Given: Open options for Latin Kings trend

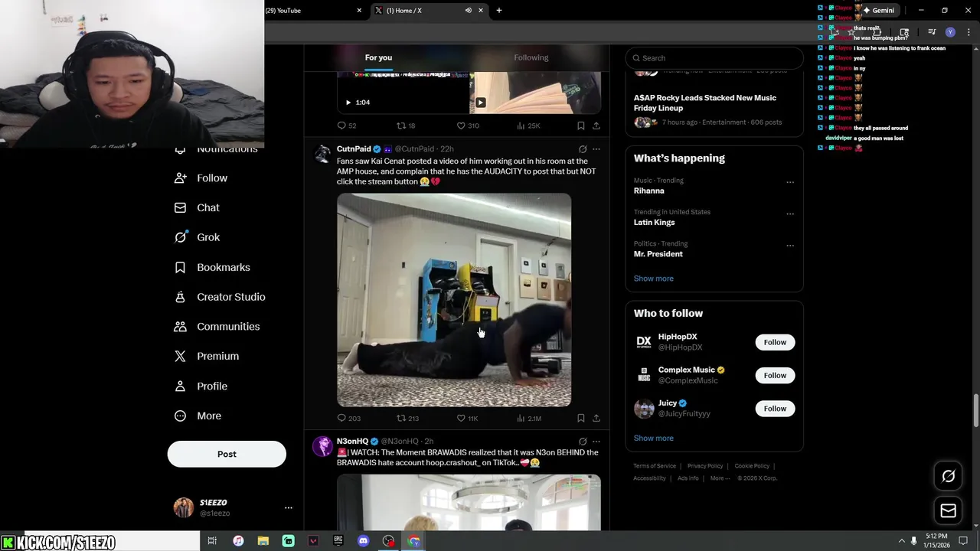Looking at the screenshot, I should coord(790,214).
